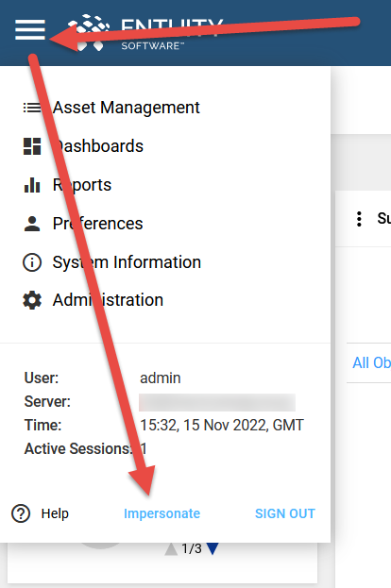Open the hamburger main menu icon
391x588 pixels.
click(30, 29)
